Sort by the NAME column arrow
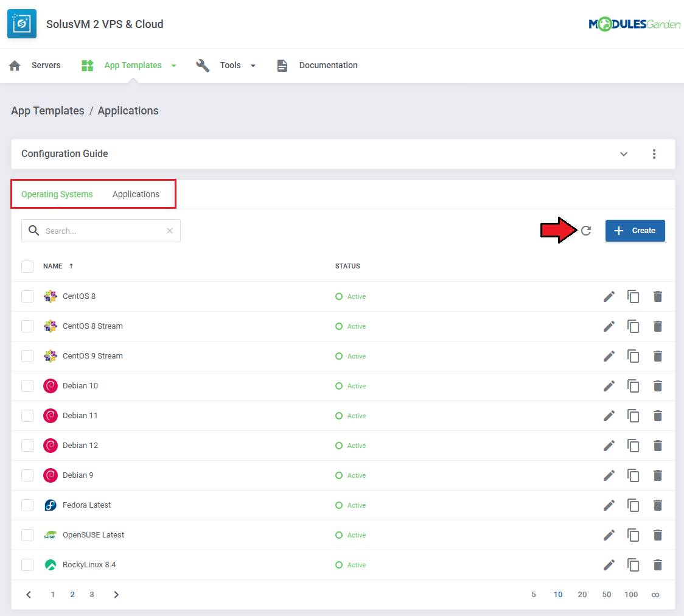Image resolution: width=684 pixels, height=616 pixels. pos(71,266)
